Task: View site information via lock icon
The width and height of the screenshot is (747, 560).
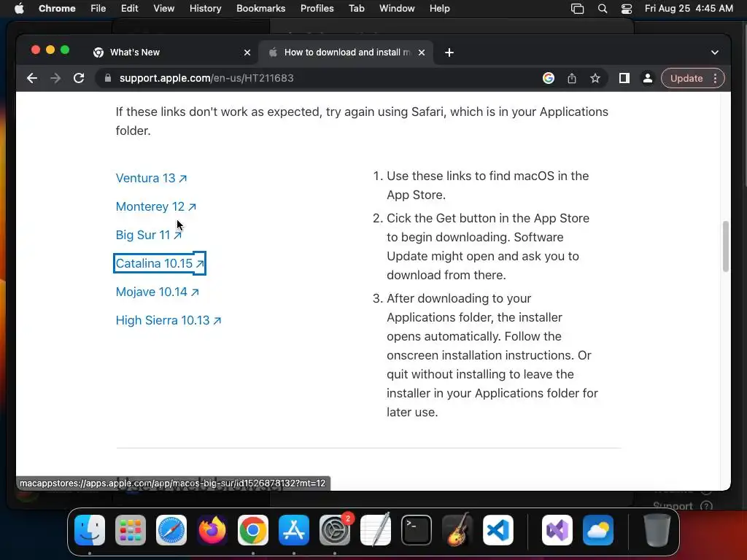Action: (x=108, y=78)
